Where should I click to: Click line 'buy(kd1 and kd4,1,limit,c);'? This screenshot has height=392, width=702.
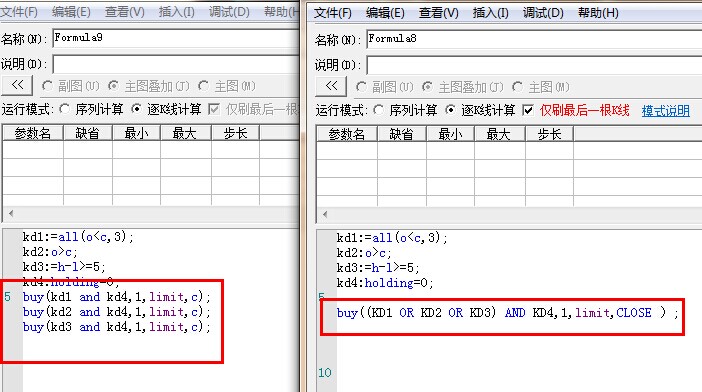[x=116, y=297]
